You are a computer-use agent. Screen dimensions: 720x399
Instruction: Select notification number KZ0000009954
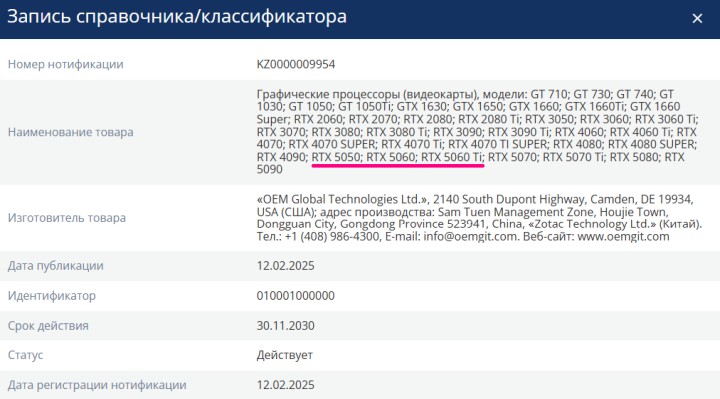296,64
